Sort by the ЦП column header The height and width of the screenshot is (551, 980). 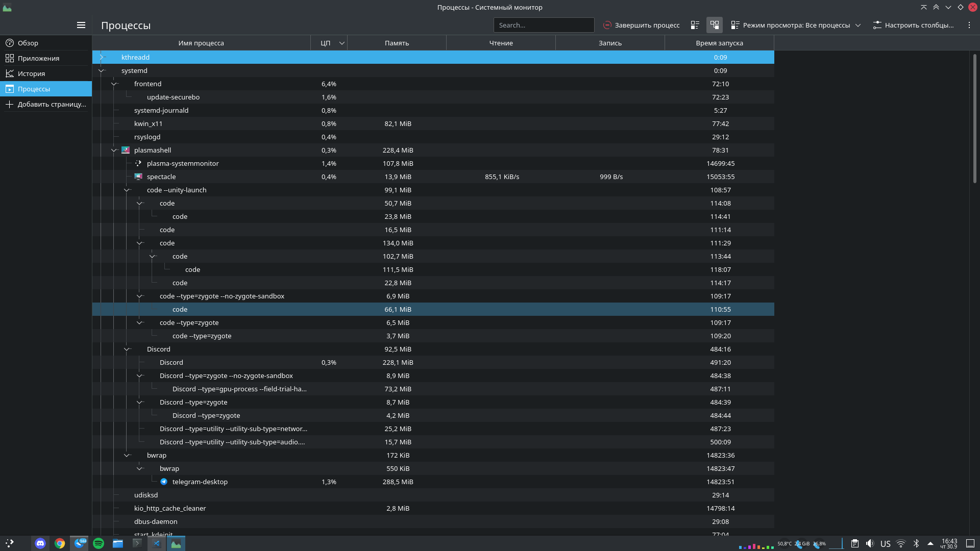[329, 43]
